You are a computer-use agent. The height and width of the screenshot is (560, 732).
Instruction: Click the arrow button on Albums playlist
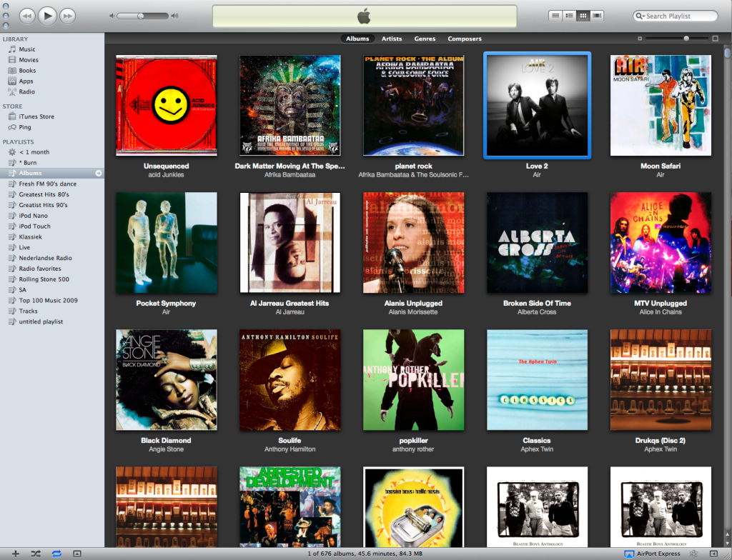(99, 173)
